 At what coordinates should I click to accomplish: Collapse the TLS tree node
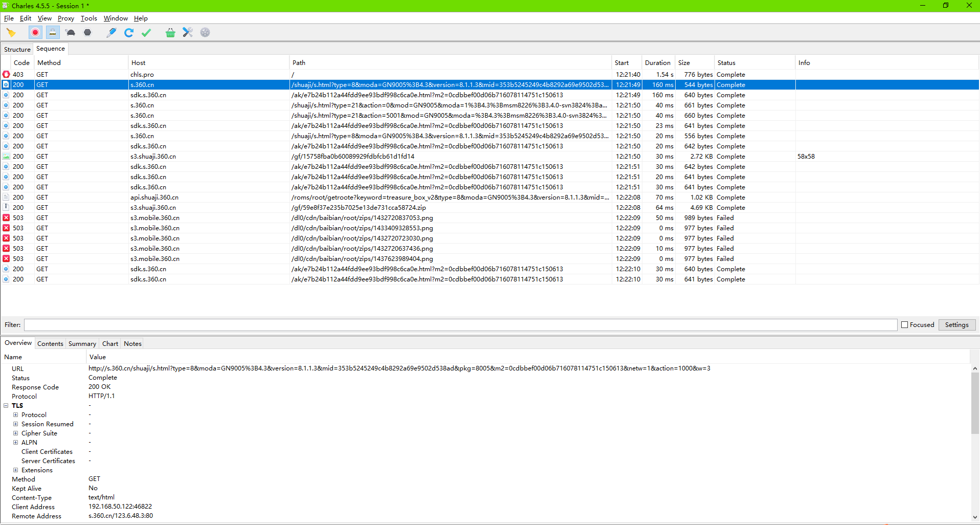coord(6,406)
